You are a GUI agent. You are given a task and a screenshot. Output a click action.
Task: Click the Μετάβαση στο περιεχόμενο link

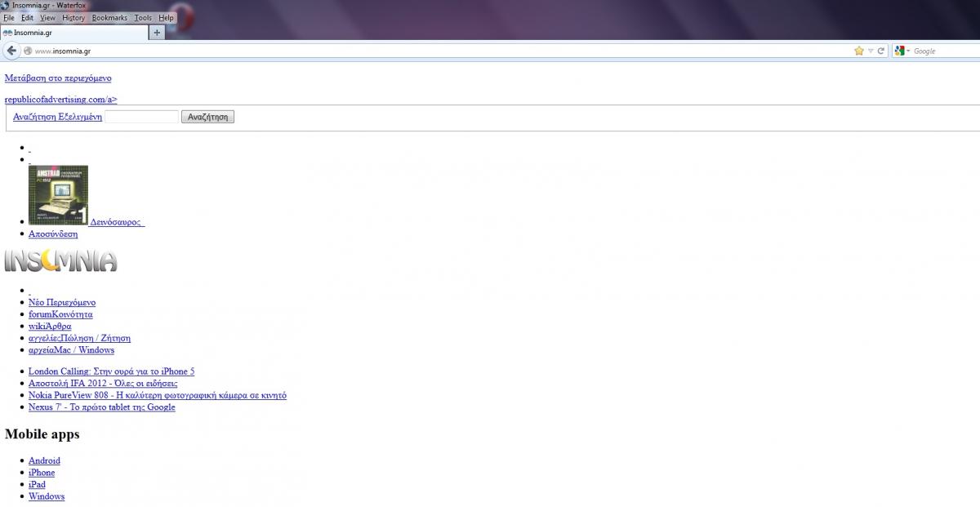tap(58, 78)
